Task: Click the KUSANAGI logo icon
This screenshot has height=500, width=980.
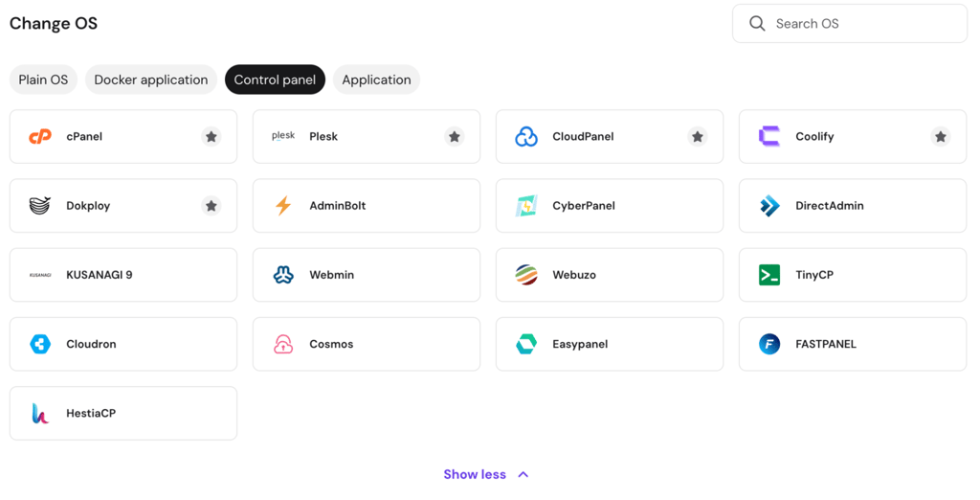Action: 40,275
